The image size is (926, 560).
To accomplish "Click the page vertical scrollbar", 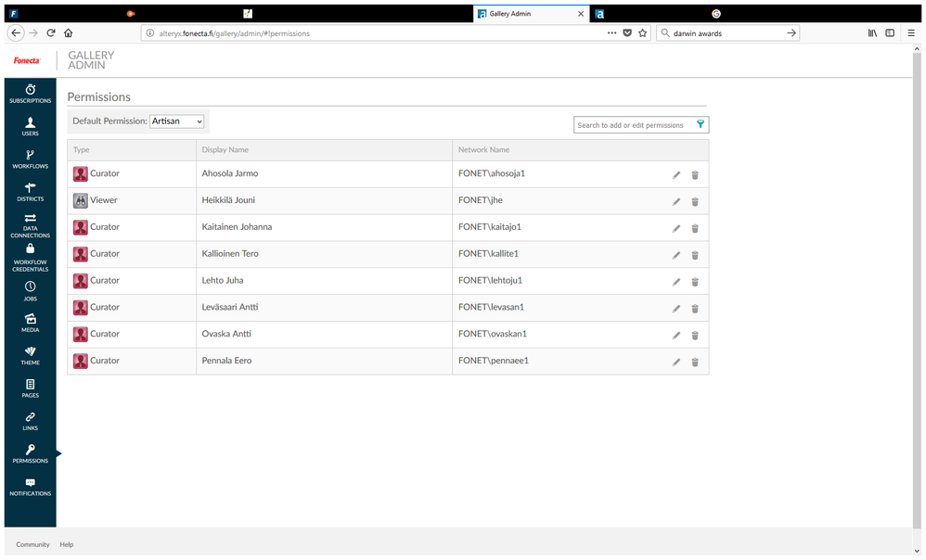I will click(x=917, y=289).
